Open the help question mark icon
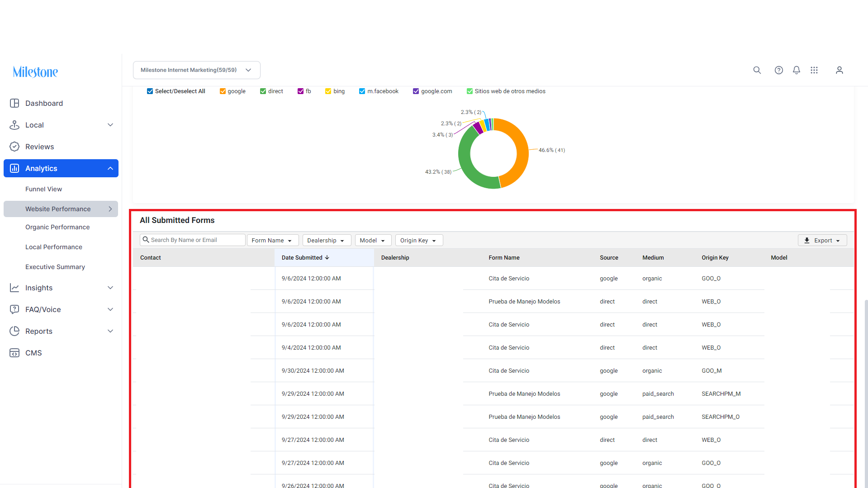This screenshot has width=868, height=488. pyautogui.click(x=778, y=70)
